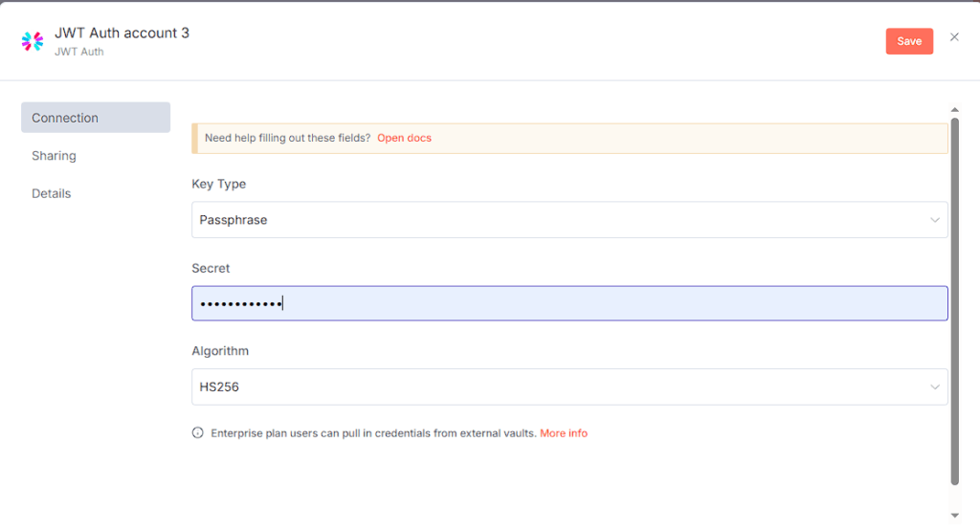Focus the Secret password input field
Screen dimensions: 980x531
(568, 303)
